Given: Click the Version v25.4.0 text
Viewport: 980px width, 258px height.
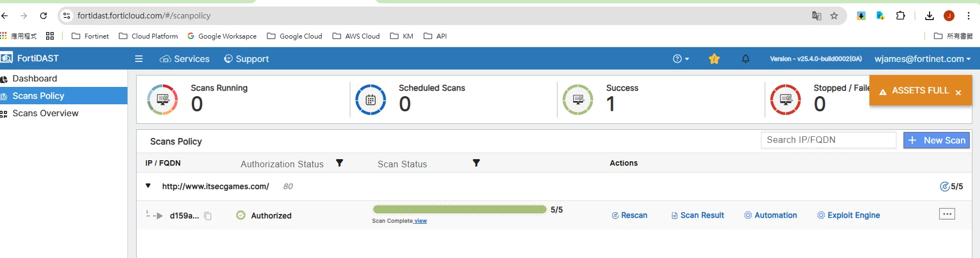Looking at the screenshot, I should [x=816, y=59].
